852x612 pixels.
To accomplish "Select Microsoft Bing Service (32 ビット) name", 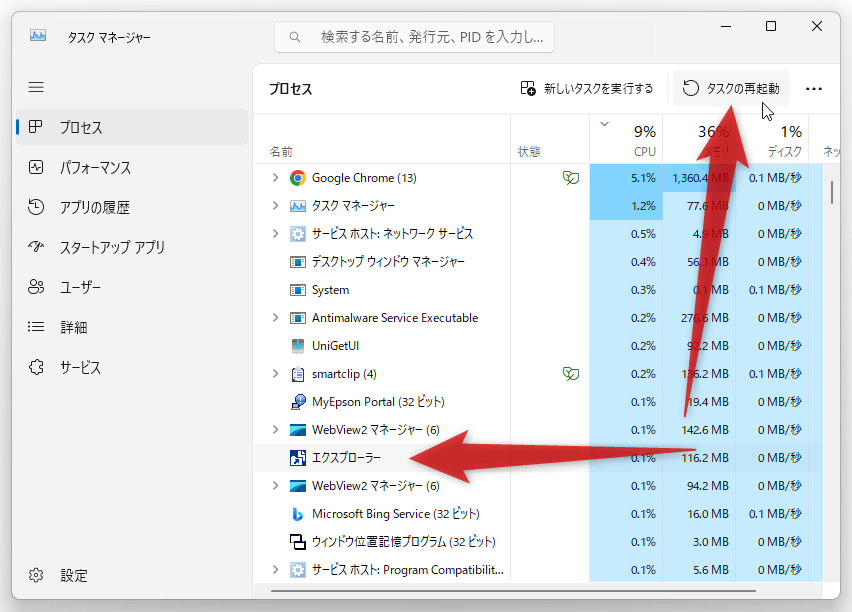I will tap(396, 514).
